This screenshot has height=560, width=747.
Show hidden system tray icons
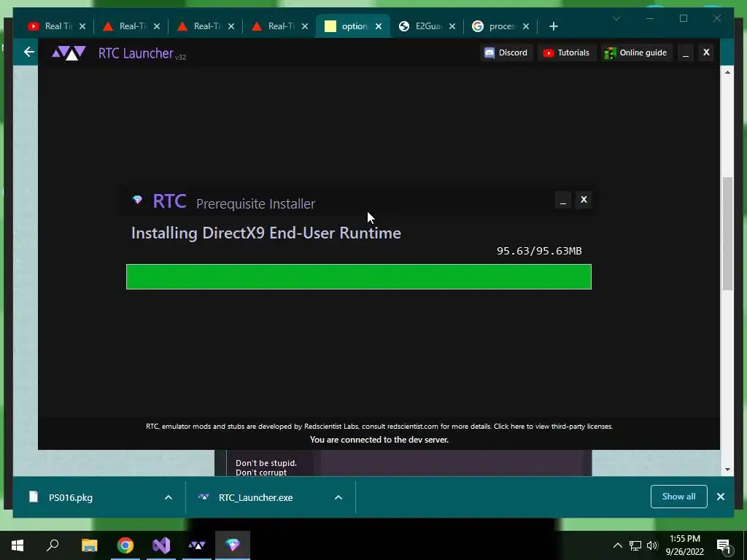617,545
